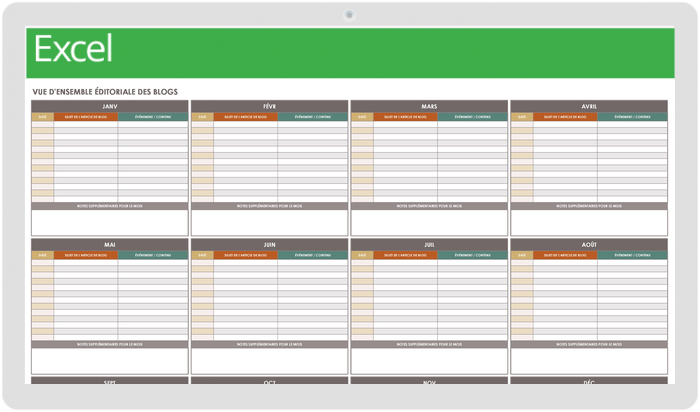Click the empty notes box for JUIL

(x=429, y=361)
